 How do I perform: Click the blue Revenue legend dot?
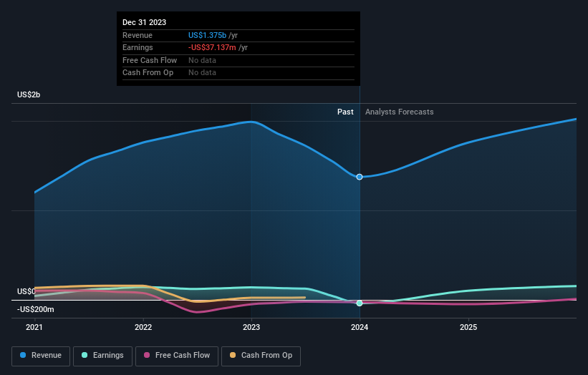pyautogui.click(x=23, y=355)
